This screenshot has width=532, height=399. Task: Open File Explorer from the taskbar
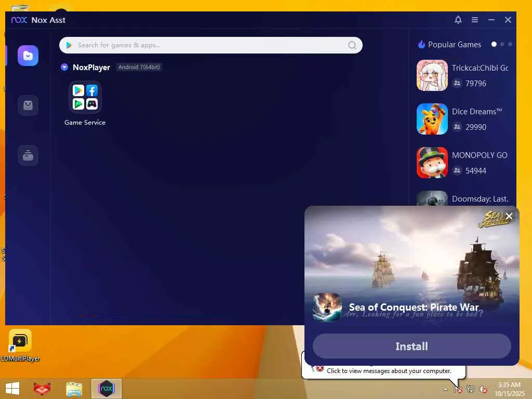[74, 389]
